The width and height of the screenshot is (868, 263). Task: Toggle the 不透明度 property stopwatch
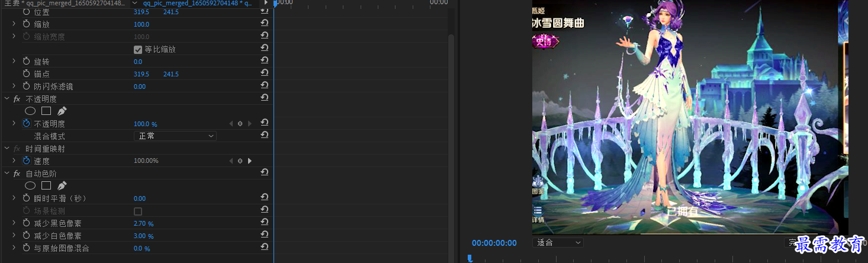click(26, 124)
